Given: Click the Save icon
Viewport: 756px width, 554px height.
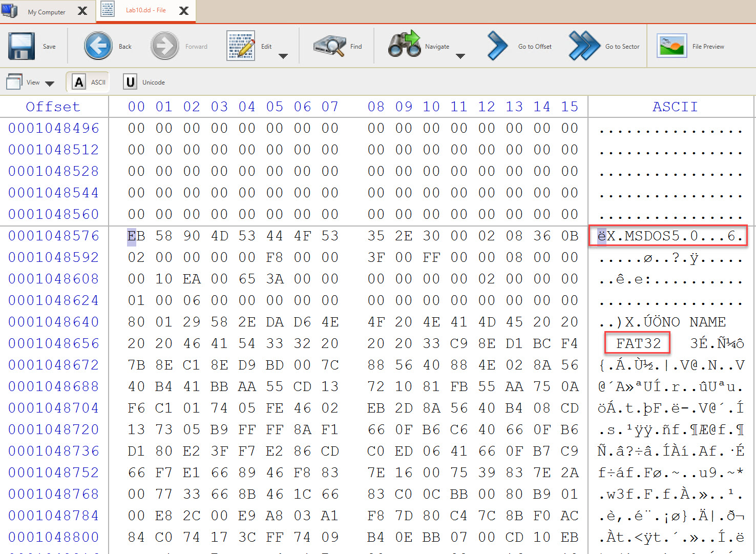Looking at the screenshot, I should coord(21,46).
